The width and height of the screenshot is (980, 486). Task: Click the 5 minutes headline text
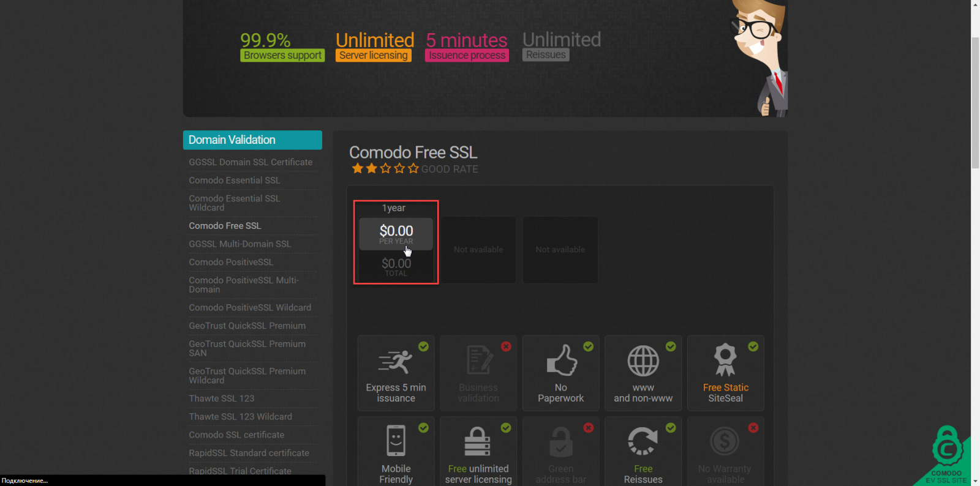click(x=467, y=40)
